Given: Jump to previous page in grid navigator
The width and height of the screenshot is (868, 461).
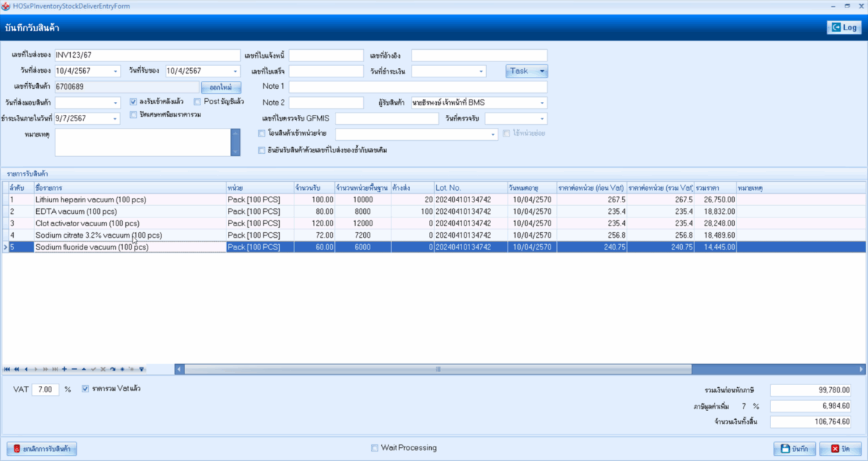Looking at the screenshot, I should pos(17,369).
